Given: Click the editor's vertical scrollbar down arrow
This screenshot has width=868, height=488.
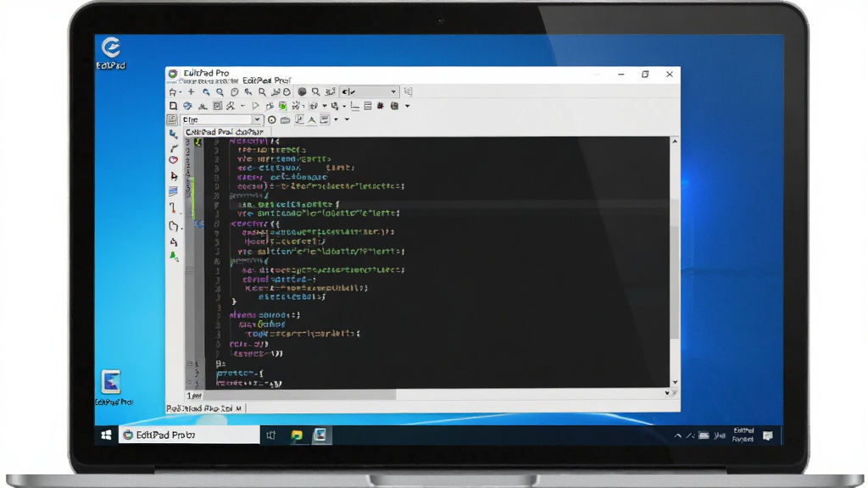Looking at the screenshot, I should 675,382.
